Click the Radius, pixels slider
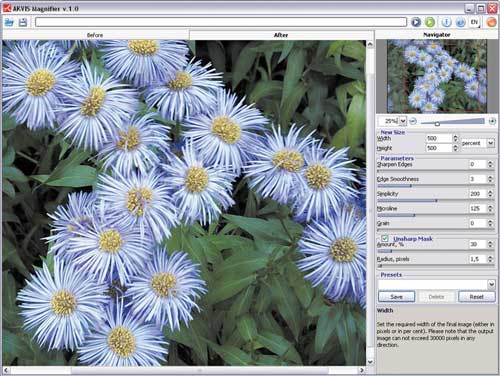The height and width of the screenshot is (376, 500). coord(435,266)
